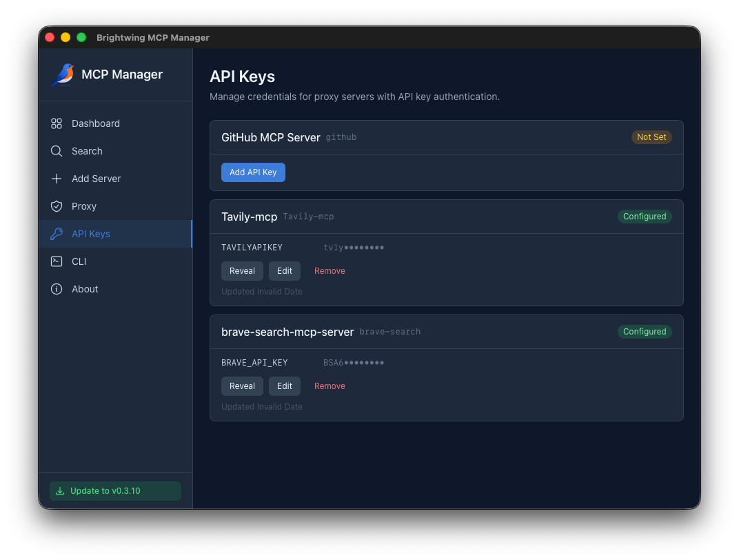The height and width of the screenshot is (560, 739).
Task: Click Update to v0.3.10
Action: (115, 490)
